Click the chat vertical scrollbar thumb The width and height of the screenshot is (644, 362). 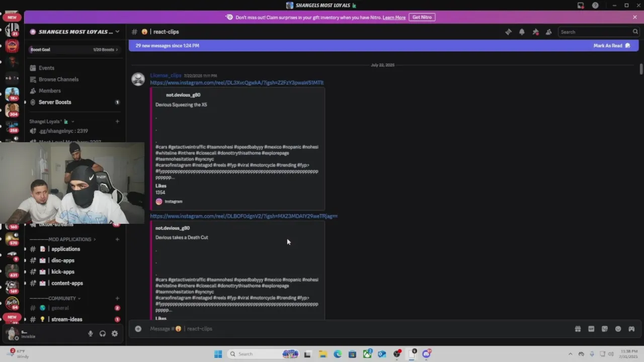coord(641,69)
